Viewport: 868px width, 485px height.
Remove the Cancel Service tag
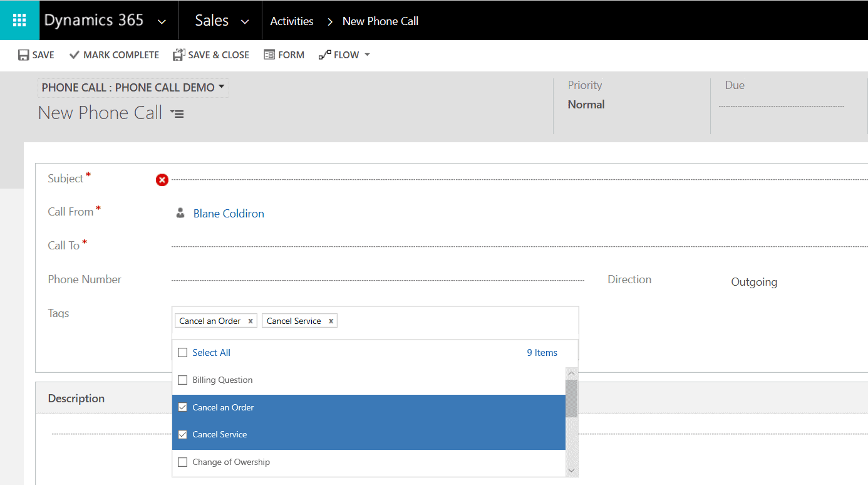point(331,321)
